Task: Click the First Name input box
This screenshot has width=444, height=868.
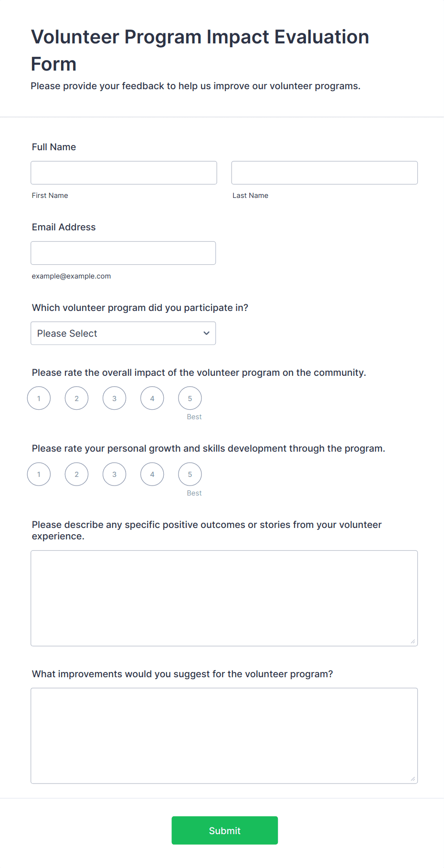Action: [x=124, y=172]
